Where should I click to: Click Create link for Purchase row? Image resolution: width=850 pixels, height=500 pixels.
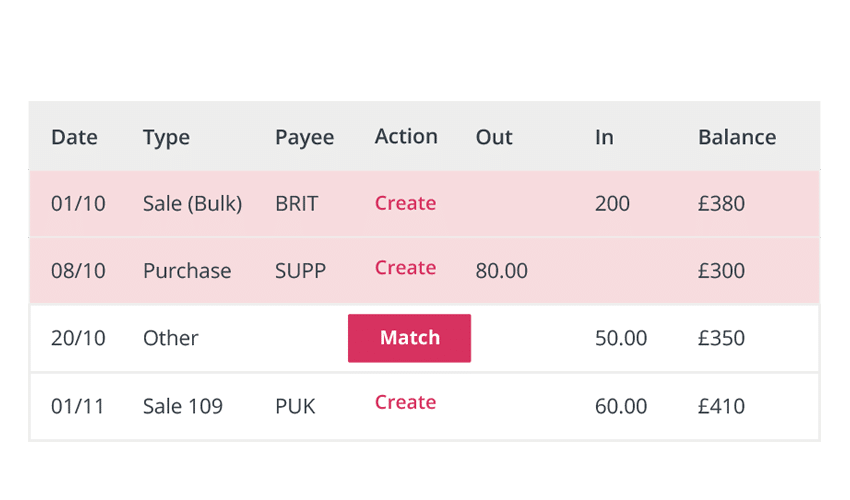coord(405,268)
